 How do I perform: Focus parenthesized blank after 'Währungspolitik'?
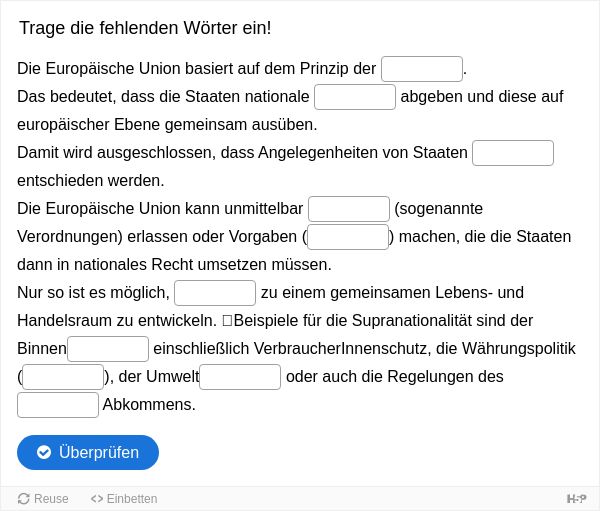63,377
